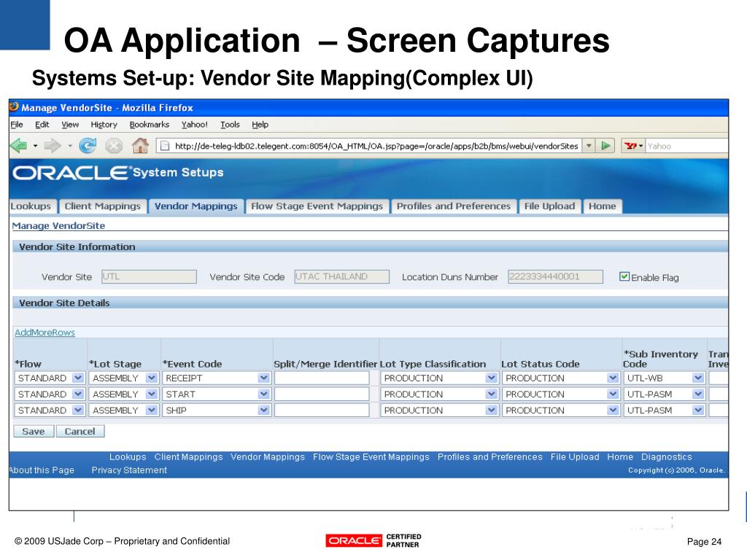Open Lot Status Code dropdown in SHIP row
Image resolution: width=747 pixels, height=560 pixels.
click(613, 411)
